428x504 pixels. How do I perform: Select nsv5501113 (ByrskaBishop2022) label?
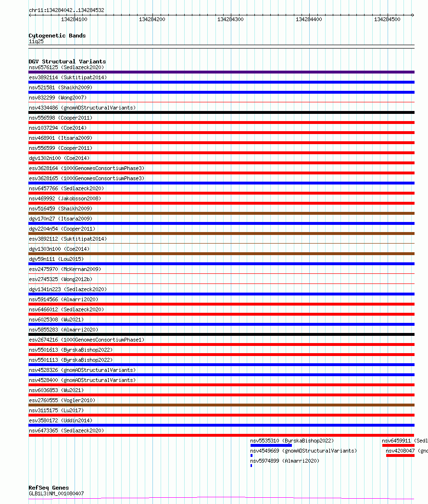(x=71, y=360)
